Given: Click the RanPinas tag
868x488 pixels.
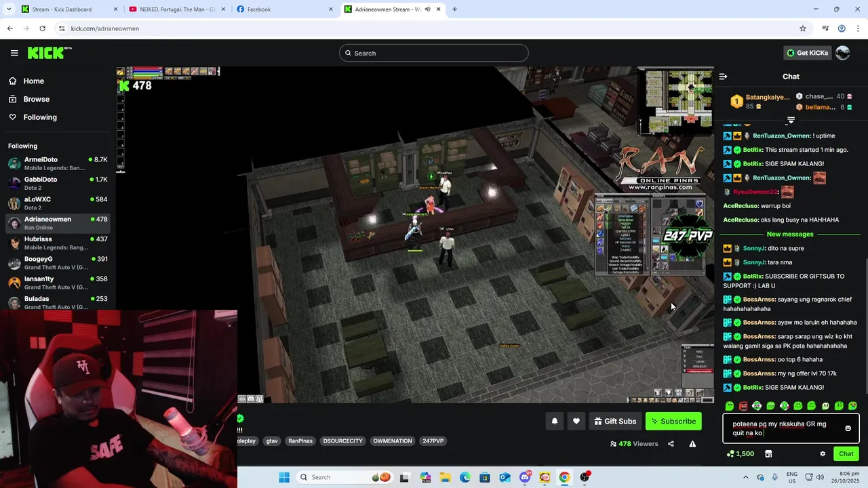Looking at the screenshot, I should point(300,441).
